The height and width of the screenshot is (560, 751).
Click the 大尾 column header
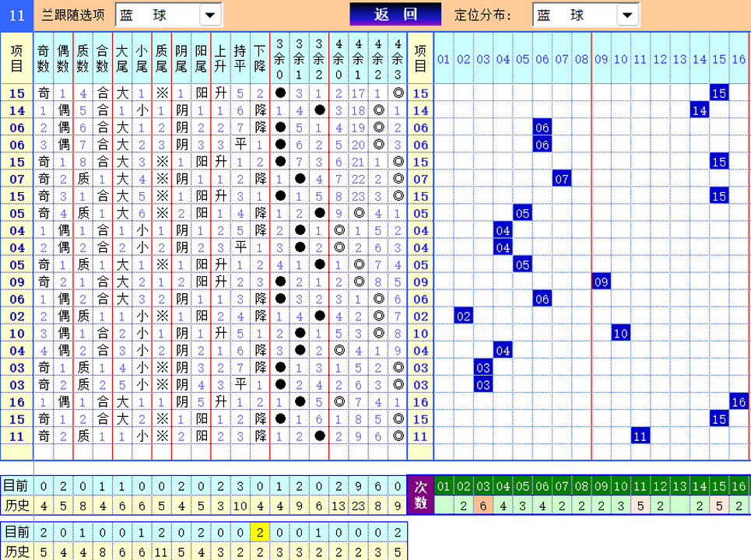coord(122,58)
